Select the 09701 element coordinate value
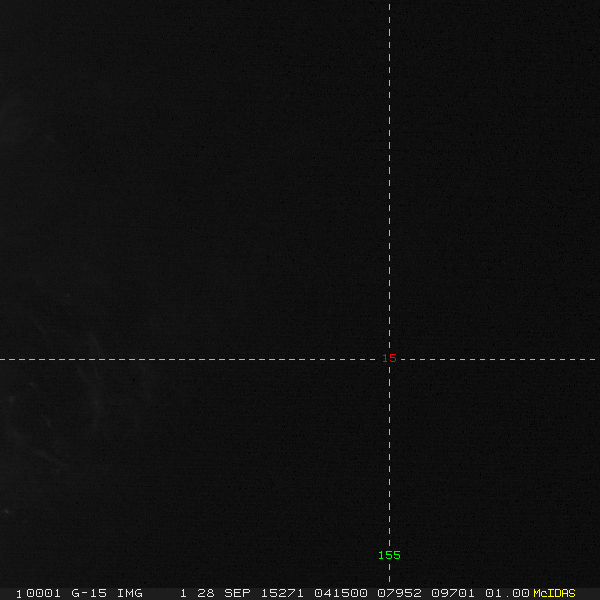 click(x=451, y=593)
